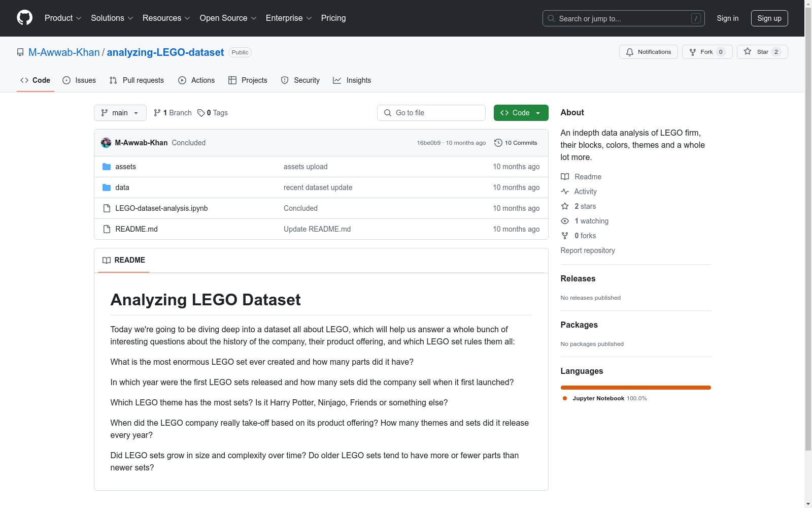812x508 pixels.
Task: Open the Pricing page
Action: point(333,18)
